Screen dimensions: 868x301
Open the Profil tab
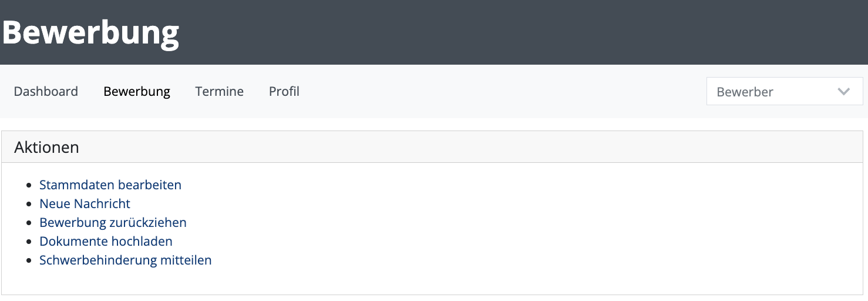click(x=284, y=91)
